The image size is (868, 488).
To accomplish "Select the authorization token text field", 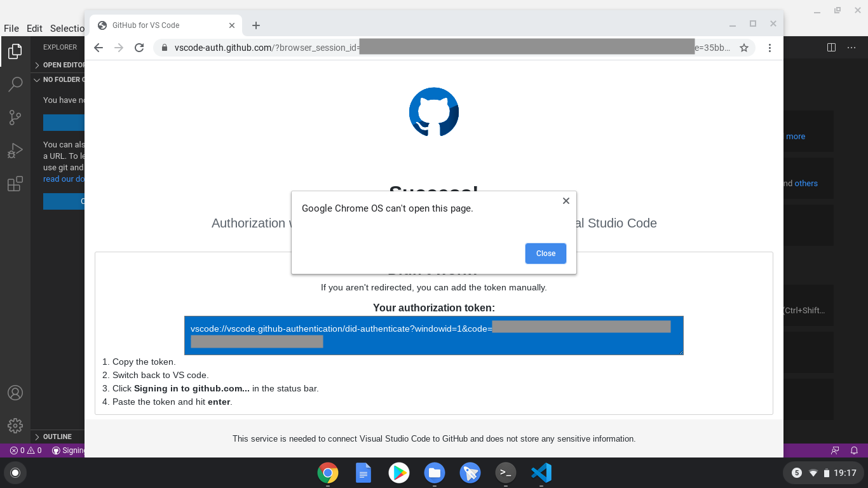I will [434, 335].
